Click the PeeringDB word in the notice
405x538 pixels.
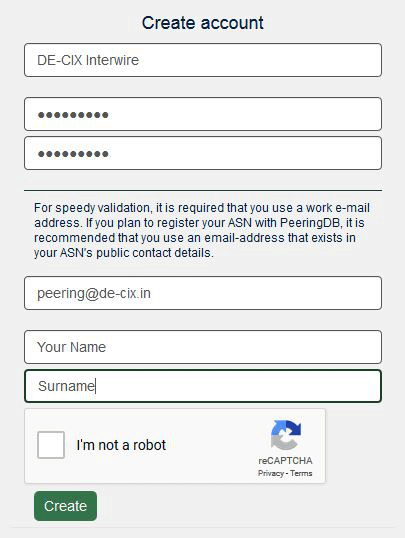pyautogui.click(x=310, y=223)
